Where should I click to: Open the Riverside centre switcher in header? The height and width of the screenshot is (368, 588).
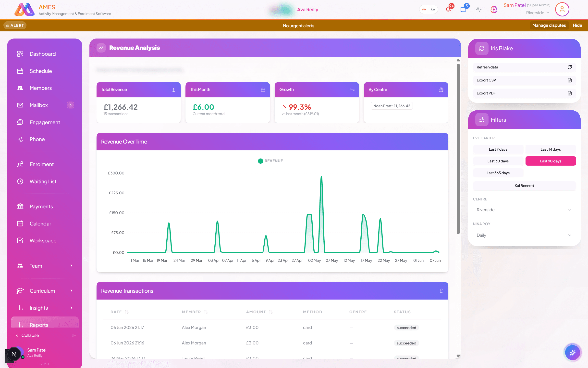pyautogui.click(x=538, y=13)
